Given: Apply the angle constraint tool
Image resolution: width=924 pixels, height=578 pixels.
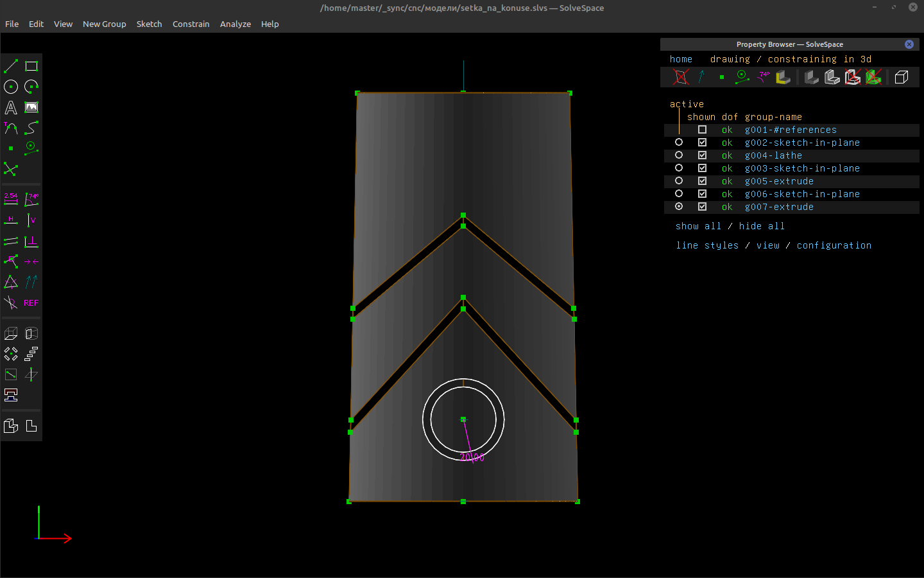Looking at the screenshot, I should (31, 200).
